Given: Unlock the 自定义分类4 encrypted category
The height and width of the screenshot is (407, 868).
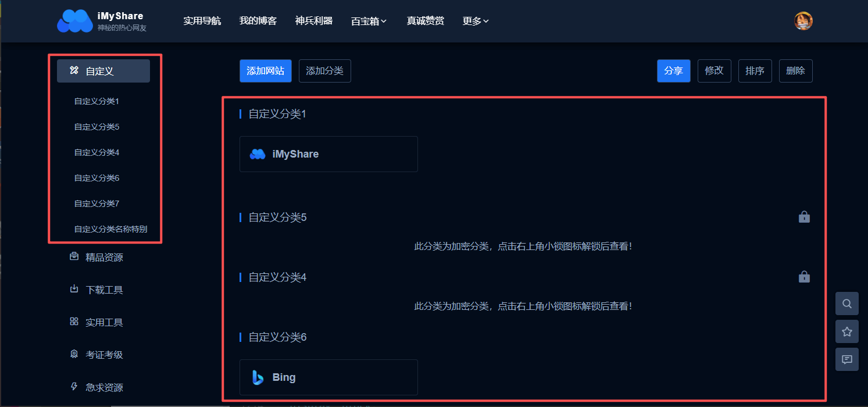Looking at the screenshot, I should (804, 276).
